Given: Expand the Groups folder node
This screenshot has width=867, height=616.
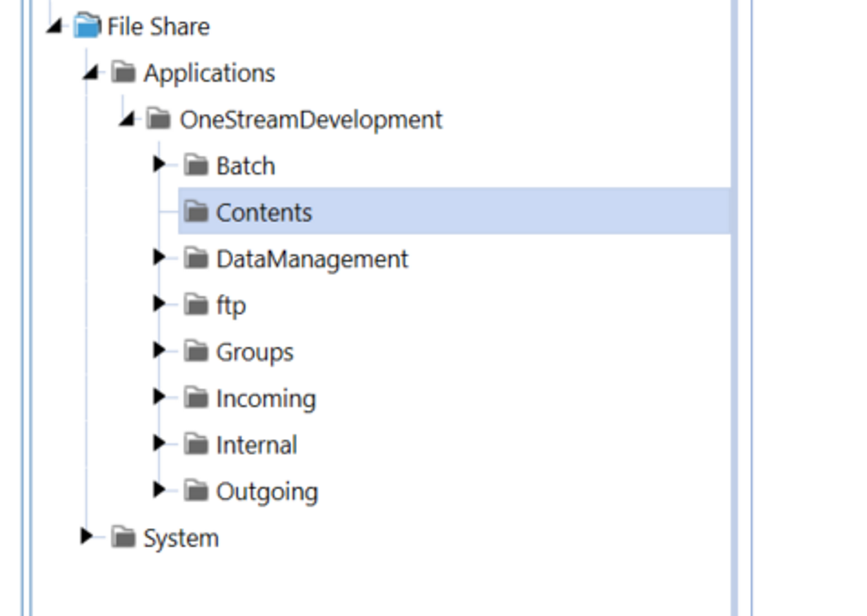Looking at the screenshot, I should 161,351.
